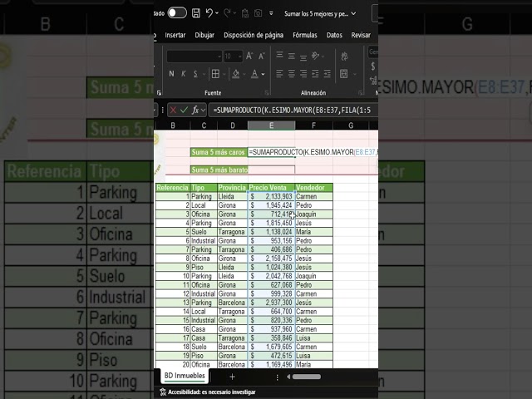This screenshot has height=399, width=532.
Task: Open the Alineación group dialog launcher
Action: (x=360, y=93)
